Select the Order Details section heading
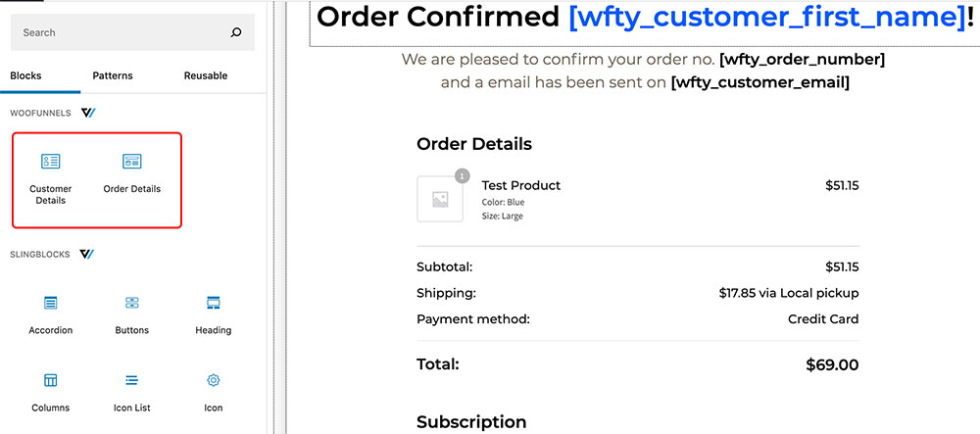 pyautogui.click(x=473, y=144)
